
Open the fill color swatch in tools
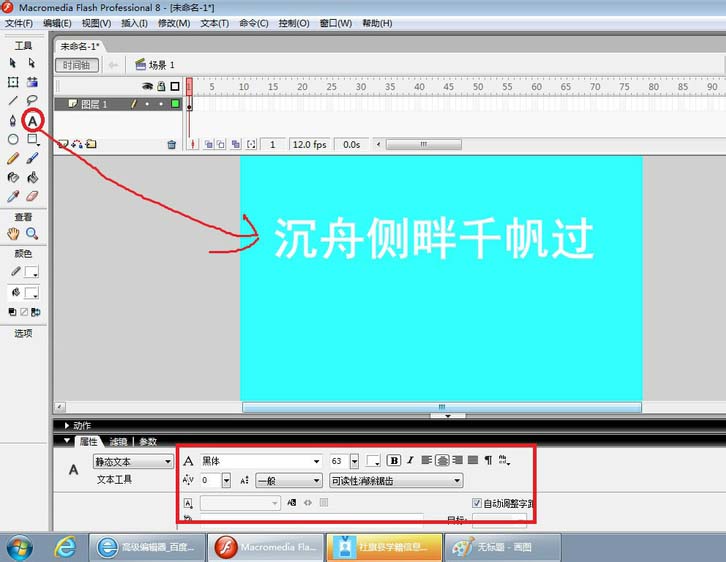31,293
